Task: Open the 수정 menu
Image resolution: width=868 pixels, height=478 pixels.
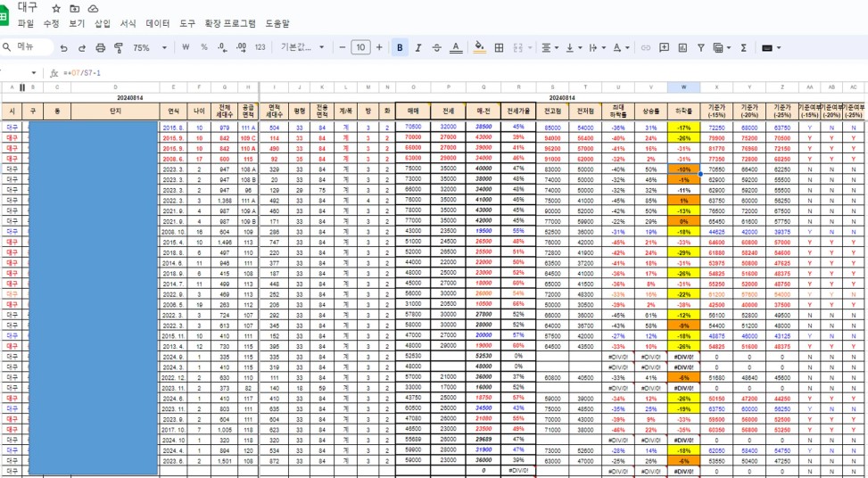Action: click(51, 24)
